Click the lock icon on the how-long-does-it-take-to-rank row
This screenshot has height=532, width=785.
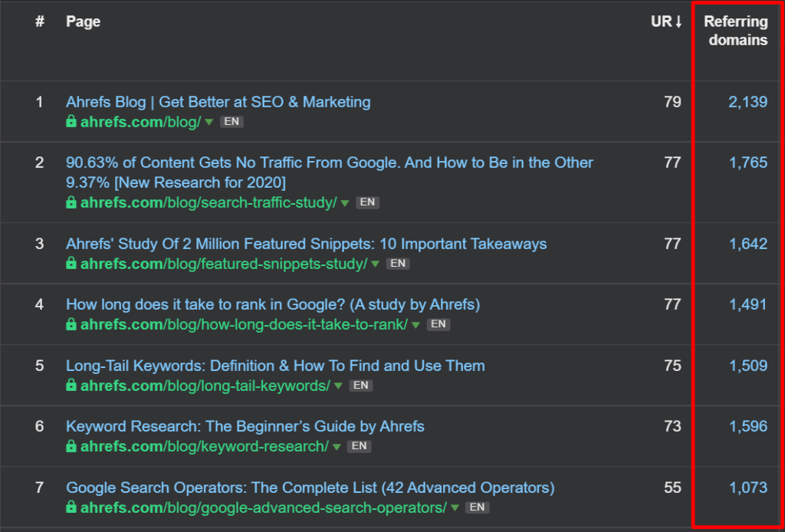point(71,323)
